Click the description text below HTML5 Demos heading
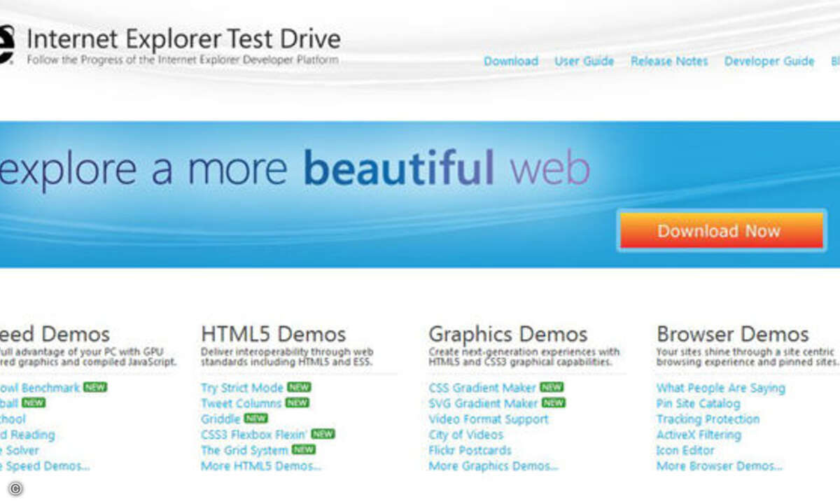 pos(287,357)
